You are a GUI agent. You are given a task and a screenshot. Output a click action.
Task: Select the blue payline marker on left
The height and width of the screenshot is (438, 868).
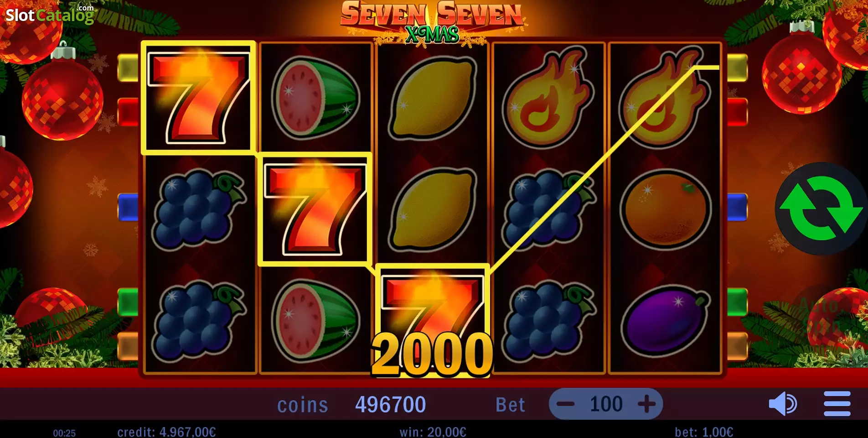[x=128, y=208]
